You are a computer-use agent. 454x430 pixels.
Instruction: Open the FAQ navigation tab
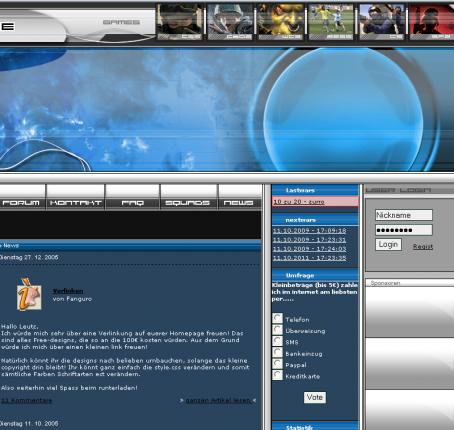coord(133,197)
